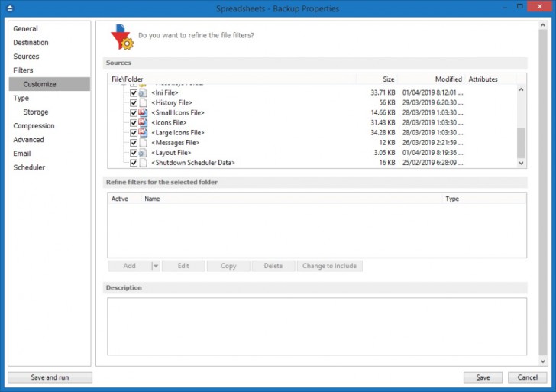This screenshot has width=556, height=392.
Task: Click the 29/03/2019 6:20:30 modified date
Action: tap(432, 103)
